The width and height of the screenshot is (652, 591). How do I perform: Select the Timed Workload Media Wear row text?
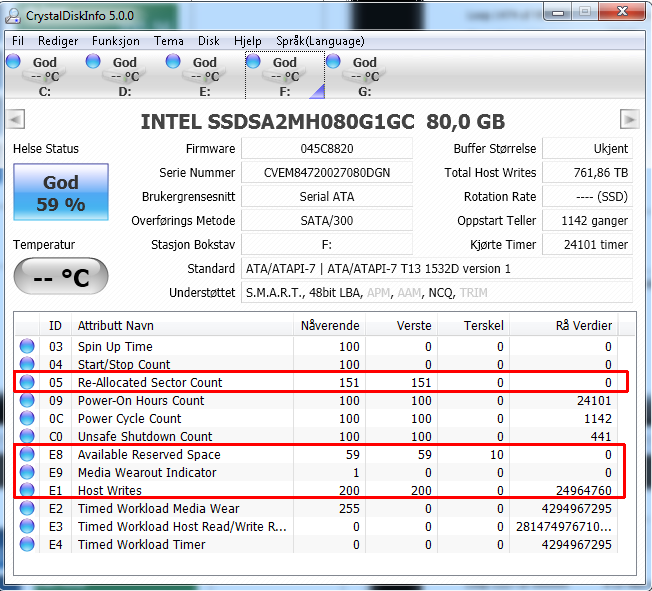tap(159, 508)
